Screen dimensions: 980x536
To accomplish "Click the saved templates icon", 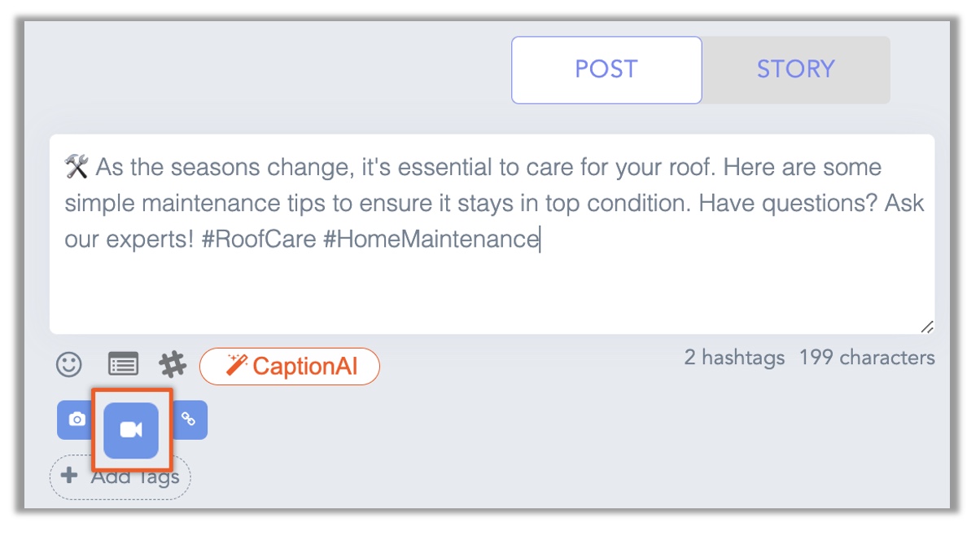I will point(123,363).
